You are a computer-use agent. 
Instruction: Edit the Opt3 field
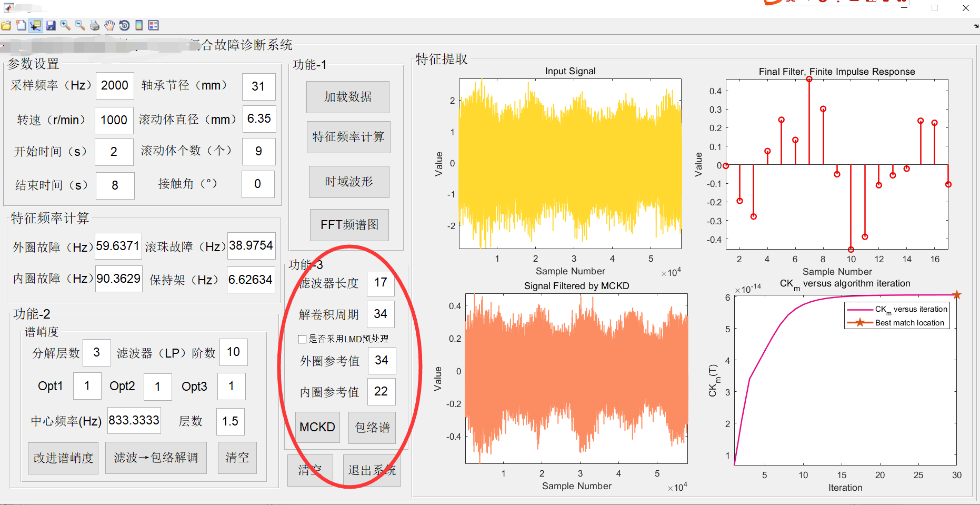pos(231,387)
